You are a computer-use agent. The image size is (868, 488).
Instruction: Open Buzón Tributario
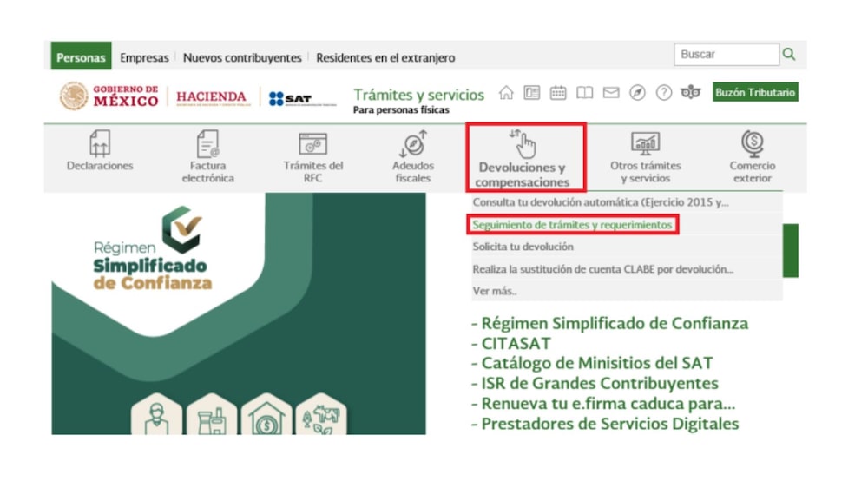click(755, 93)
